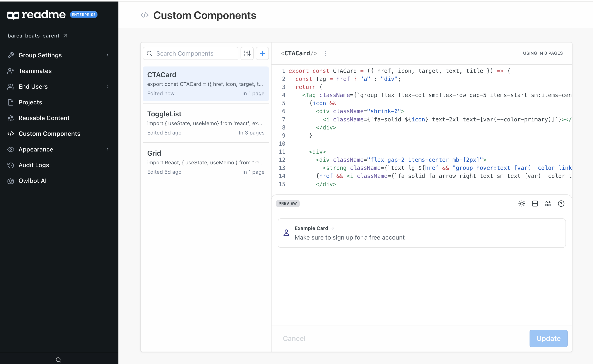Add a new component with plus button
This screenshot has width=593, height=364.
click(262, 53)
